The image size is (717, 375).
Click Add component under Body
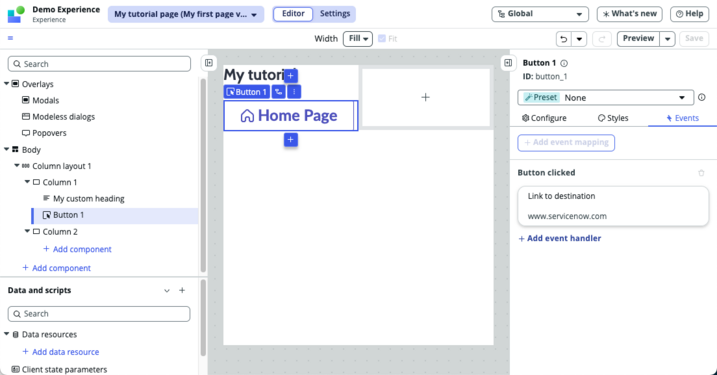(x=57, y=268)
